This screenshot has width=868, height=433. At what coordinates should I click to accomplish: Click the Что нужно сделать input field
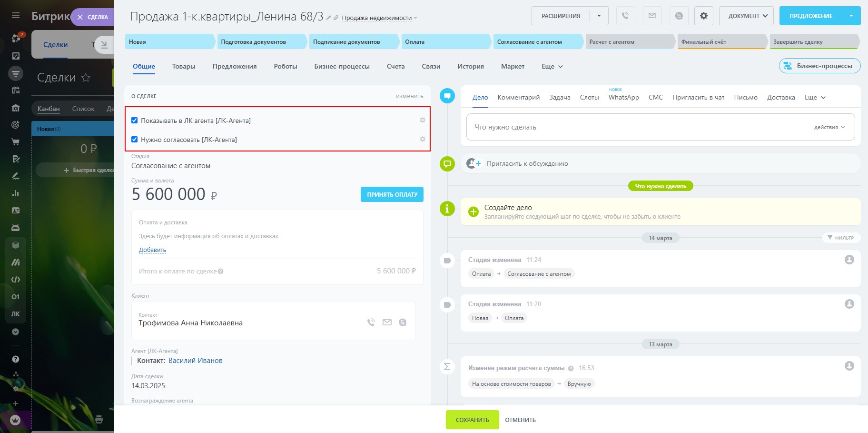(x=638, y=127)
